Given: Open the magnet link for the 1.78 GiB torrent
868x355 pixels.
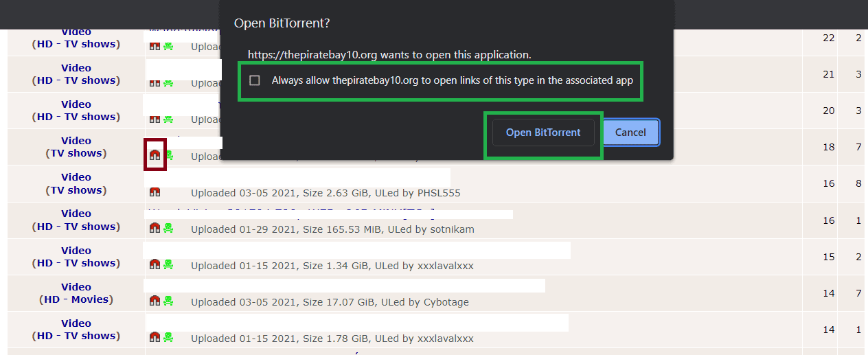Looking at the screenshot, I should coord(155,337).
